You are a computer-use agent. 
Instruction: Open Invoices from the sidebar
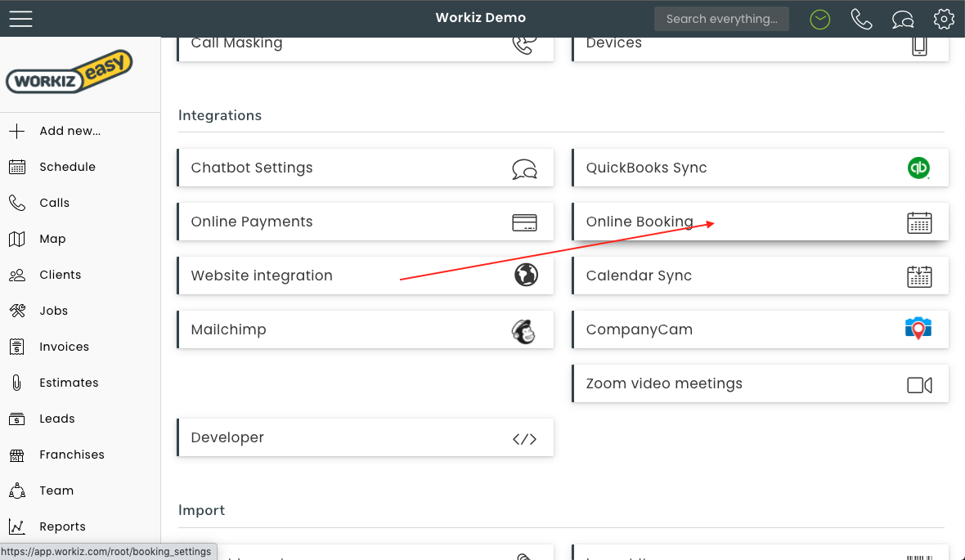64,347
